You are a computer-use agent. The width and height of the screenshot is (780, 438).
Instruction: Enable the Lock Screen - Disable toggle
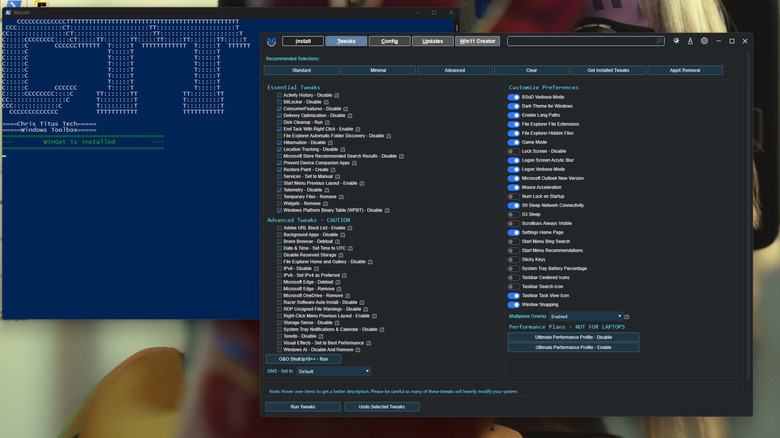click(x=514, y=151)
